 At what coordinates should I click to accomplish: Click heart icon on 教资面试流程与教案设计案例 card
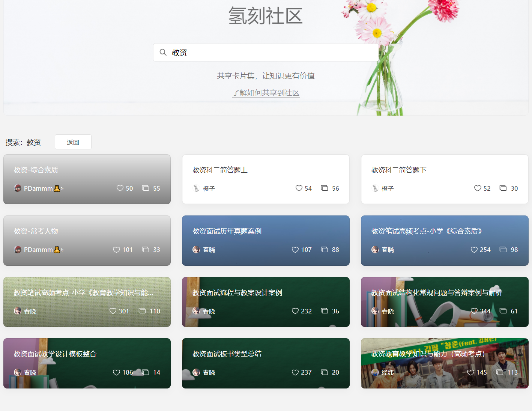[x=295, y=311]
